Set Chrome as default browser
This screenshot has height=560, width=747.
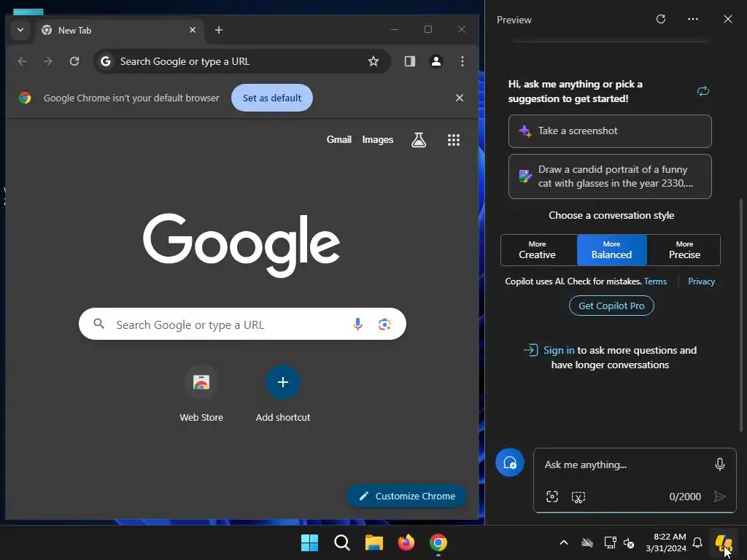coord(272,98)
